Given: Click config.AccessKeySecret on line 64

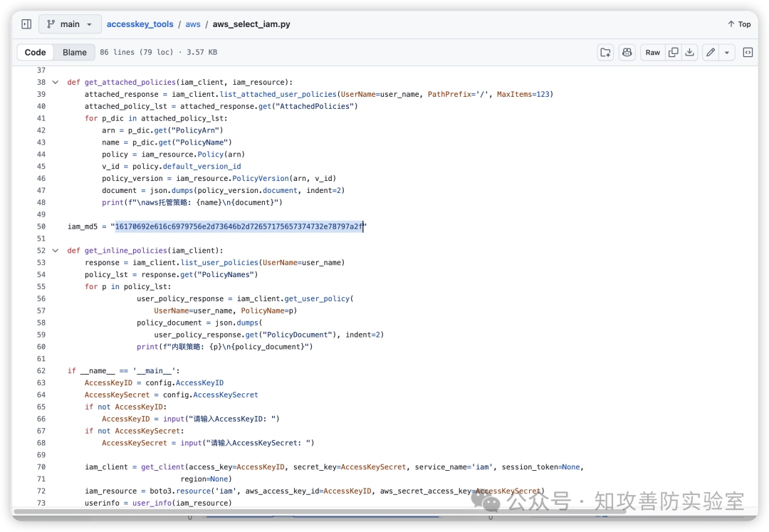Looking at the screenshot, I should point(210,395).
